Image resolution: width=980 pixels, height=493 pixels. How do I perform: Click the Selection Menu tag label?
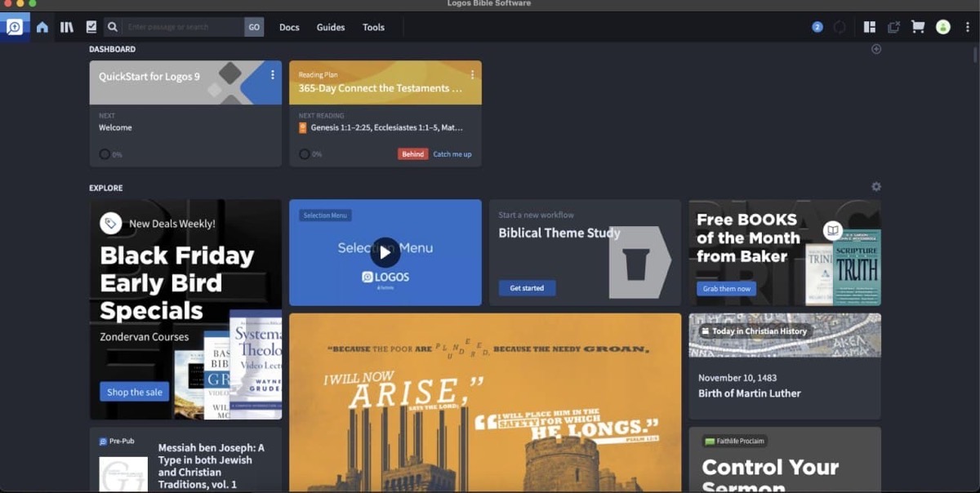325,215
